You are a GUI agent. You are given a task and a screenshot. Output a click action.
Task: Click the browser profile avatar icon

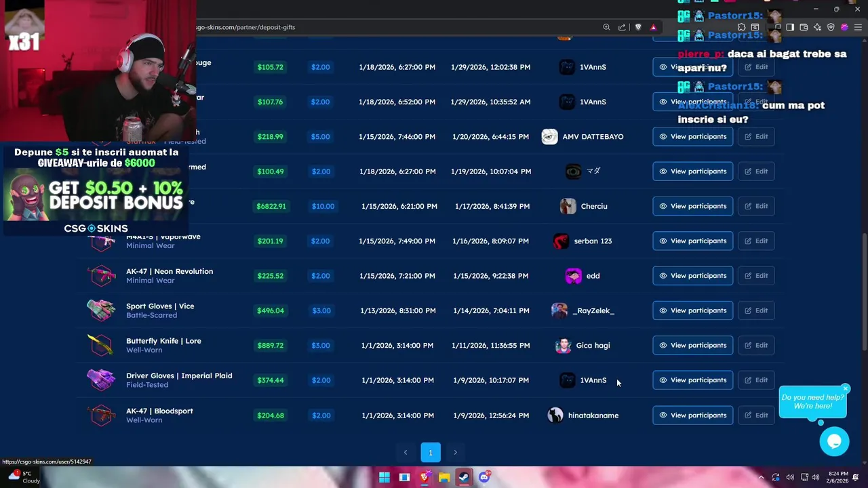click(x=844, y=27)
